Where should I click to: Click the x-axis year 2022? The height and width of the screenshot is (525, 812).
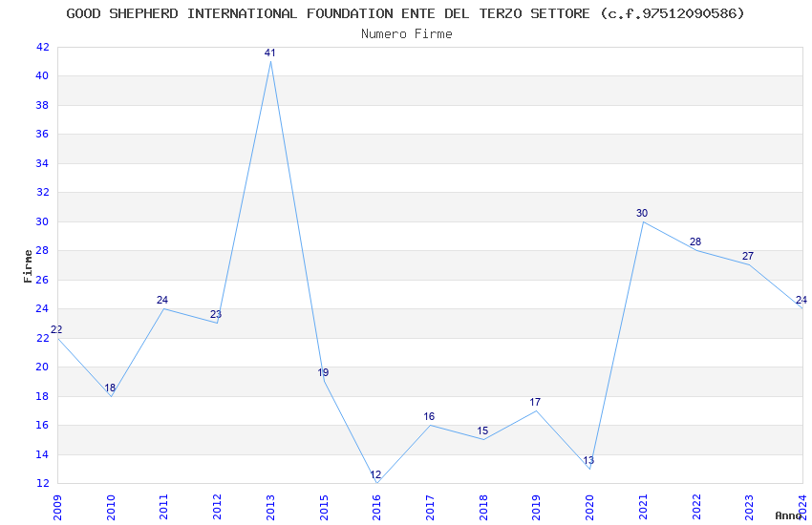pos(696,507)
